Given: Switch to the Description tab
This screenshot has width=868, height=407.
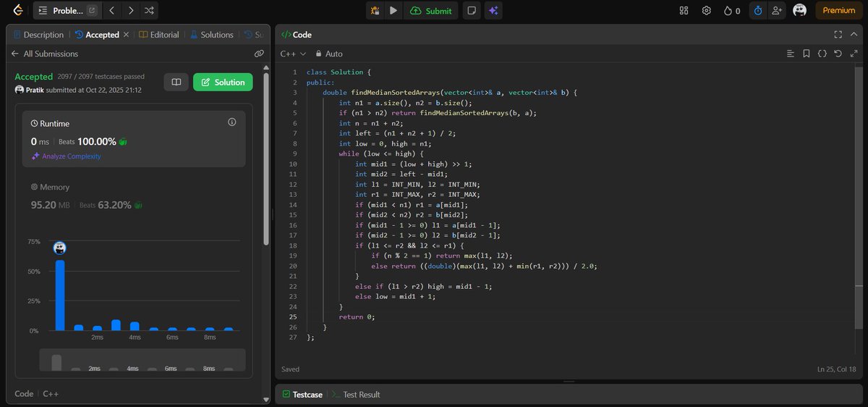Looking at the screenshot, I should tap(38, 34).
